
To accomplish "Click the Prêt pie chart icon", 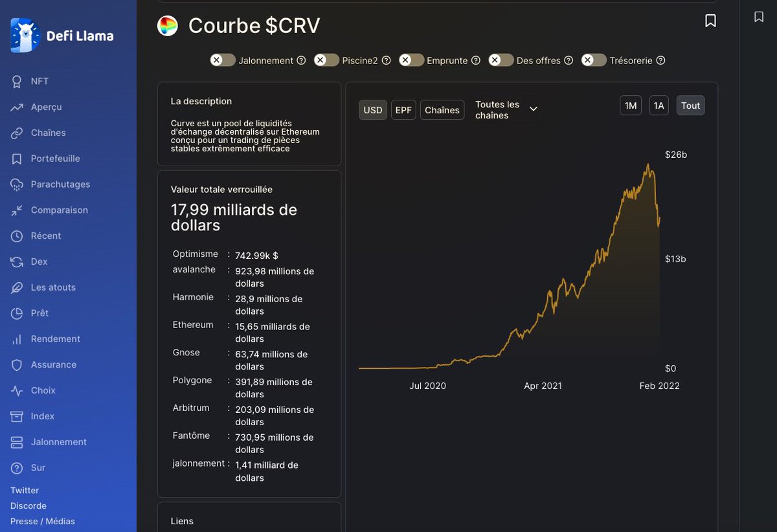I will click(x=17, y=313).
